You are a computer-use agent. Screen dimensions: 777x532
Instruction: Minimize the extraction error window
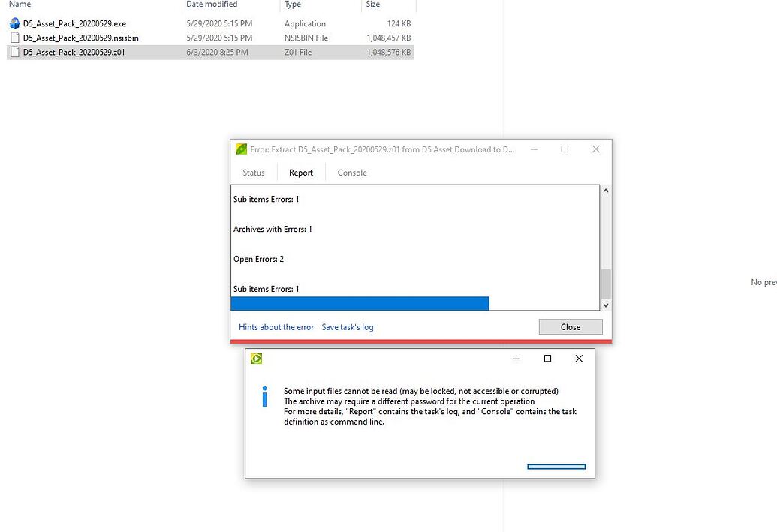534,149
